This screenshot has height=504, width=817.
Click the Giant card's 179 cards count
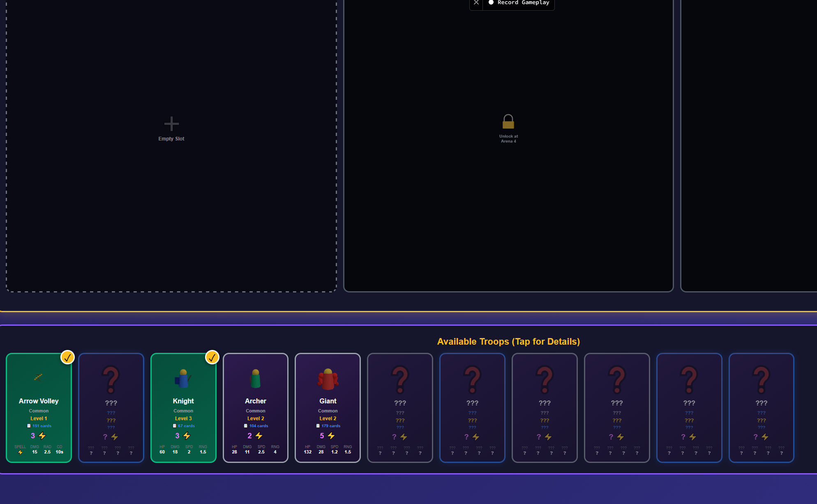tap(330, 426)
